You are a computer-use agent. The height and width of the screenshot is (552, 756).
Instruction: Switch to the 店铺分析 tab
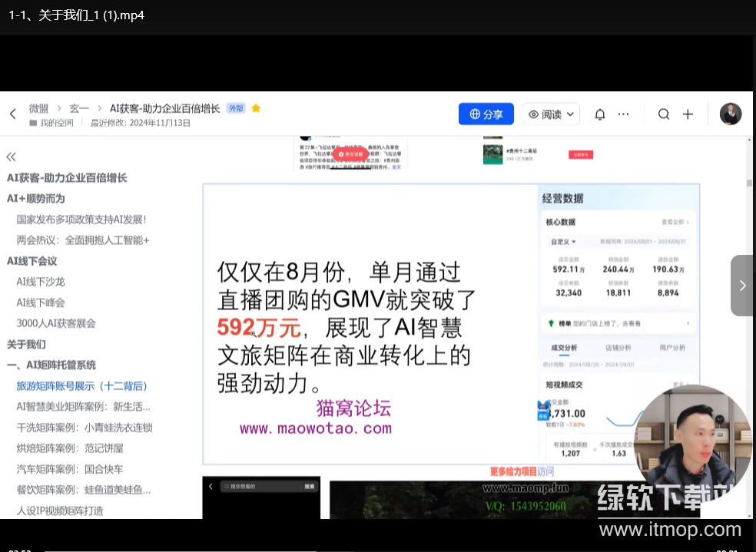click(618, 348)
